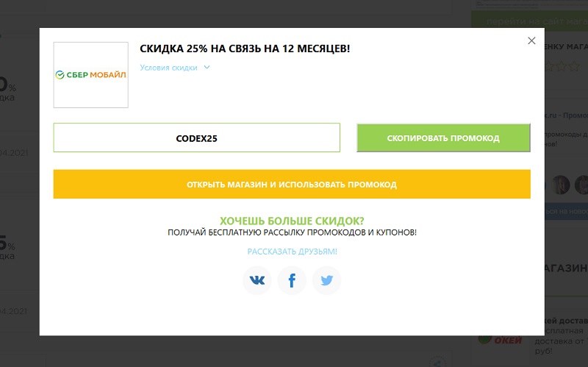588x367 pixels.
Task: Open the Условия скидки link
Action: click(168, 68)
